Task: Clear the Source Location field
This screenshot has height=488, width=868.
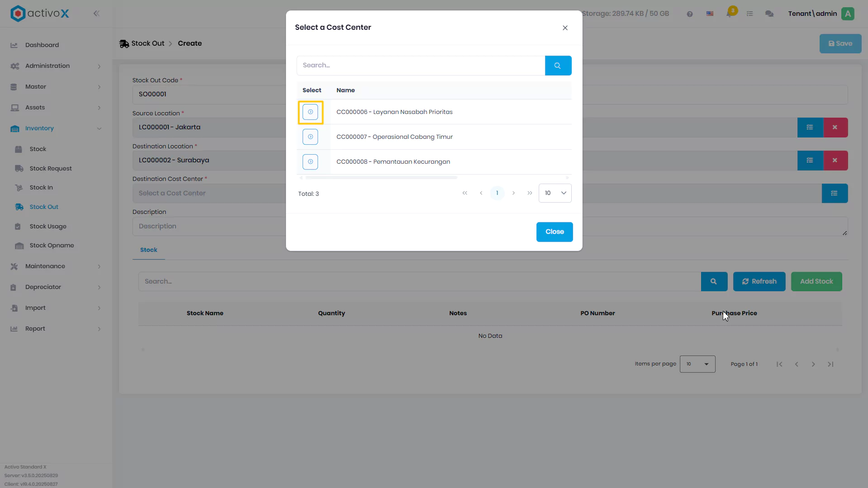Action: [x=835, y=128]
